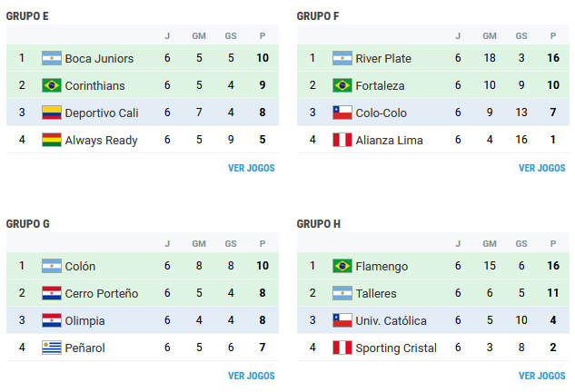Select the River Plate team name
This screenshot has height=392, width=575.
pos(383,59)
